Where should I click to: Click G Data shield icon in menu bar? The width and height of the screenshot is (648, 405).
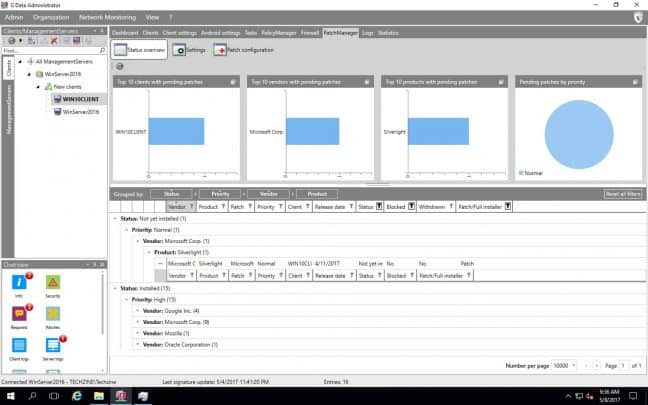pyautogui.click(x=638, y=17)
